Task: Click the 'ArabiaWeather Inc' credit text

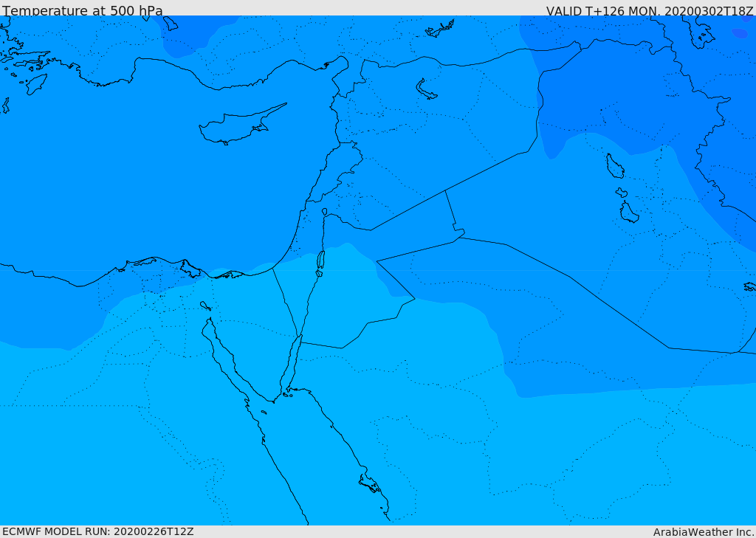Action: pos(703,532)
